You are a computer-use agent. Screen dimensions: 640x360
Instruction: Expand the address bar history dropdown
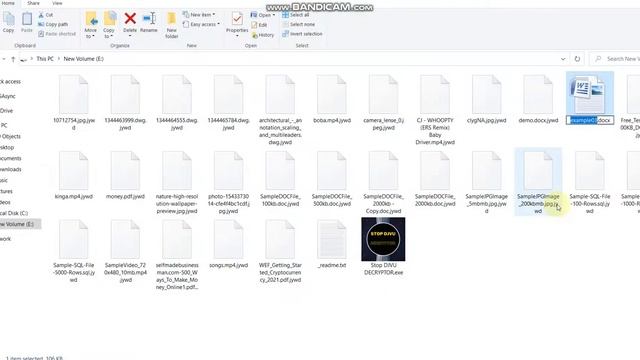[x=563, y=59]
